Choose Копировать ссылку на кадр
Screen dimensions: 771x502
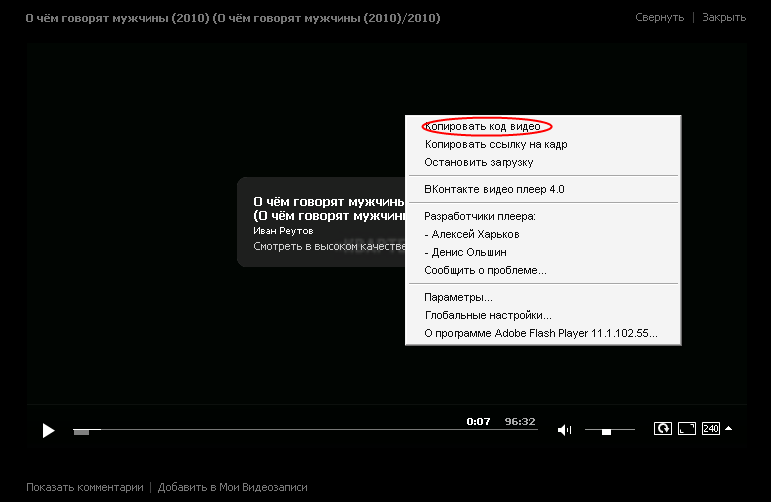point(543,145)
